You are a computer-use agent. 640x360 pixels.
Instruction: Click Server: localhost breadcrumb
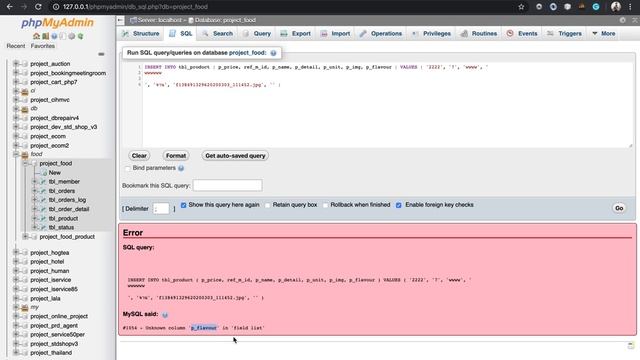[159, 20]
